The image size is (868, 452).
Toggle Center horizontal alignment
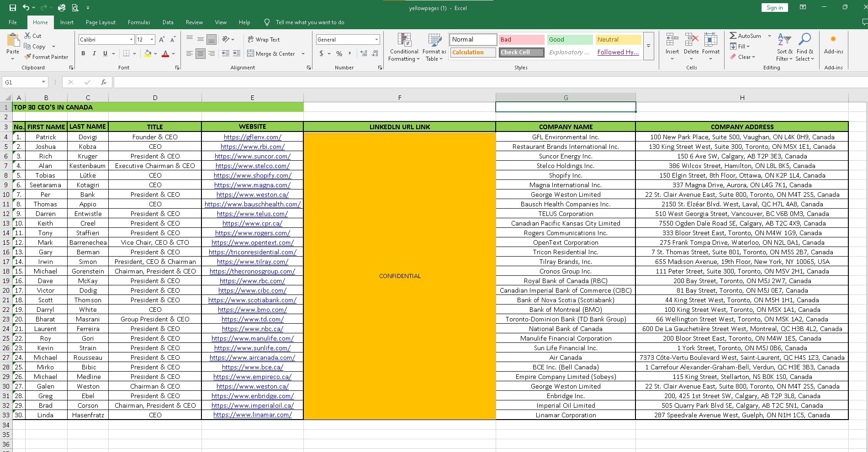201,53
